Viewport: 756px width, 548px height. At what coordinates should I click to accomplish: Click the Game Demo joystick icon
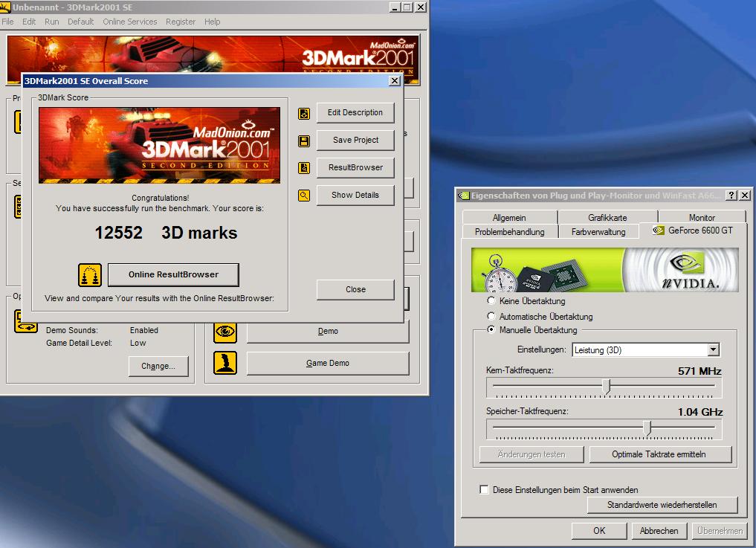[x=225, y=363]
